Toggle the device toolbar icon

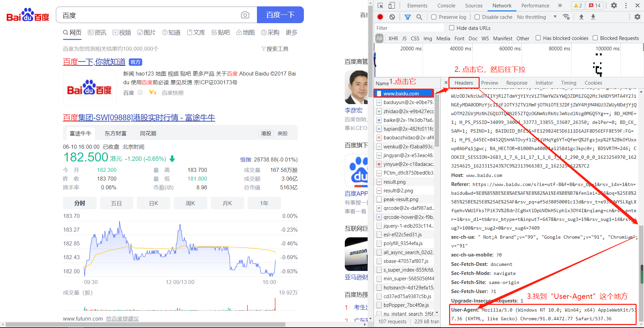tap(392, 6)
